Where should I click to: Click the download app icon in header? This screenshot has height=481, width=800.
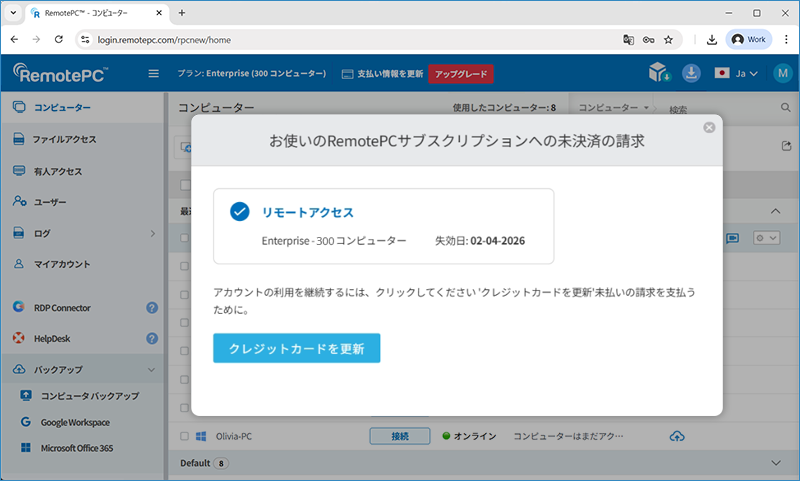click(691, 73)
